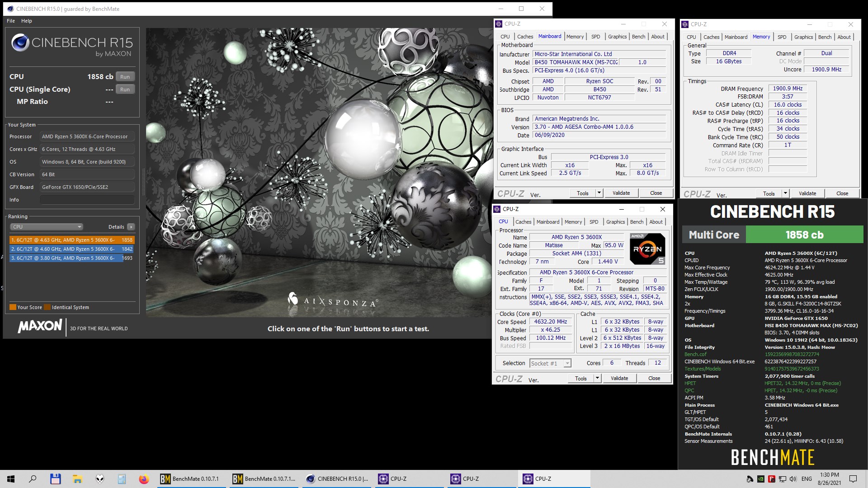This screenshot has height=488, width=868.
Task: Activate CINEBENCH R15.0 taskbar button
Action: pos(336,479)
